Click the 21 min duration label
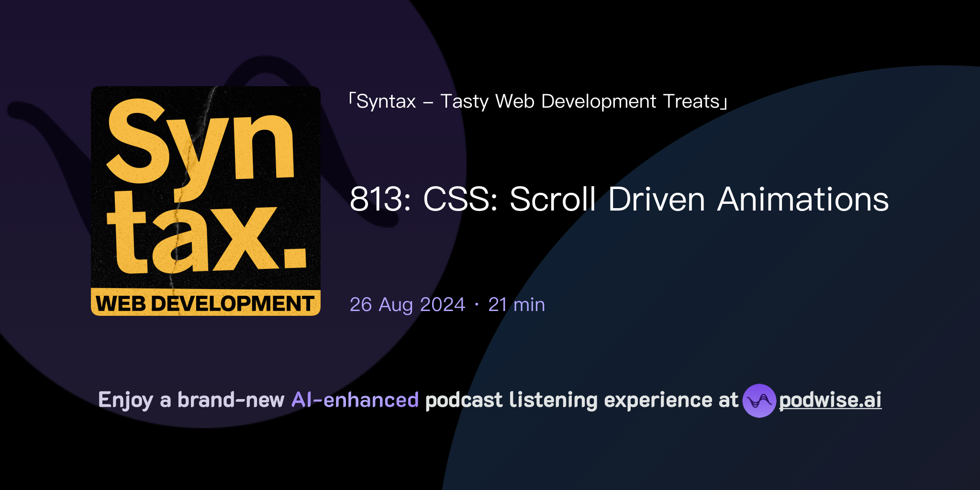This screenshot has height=490, width=980. pos(516,305)
